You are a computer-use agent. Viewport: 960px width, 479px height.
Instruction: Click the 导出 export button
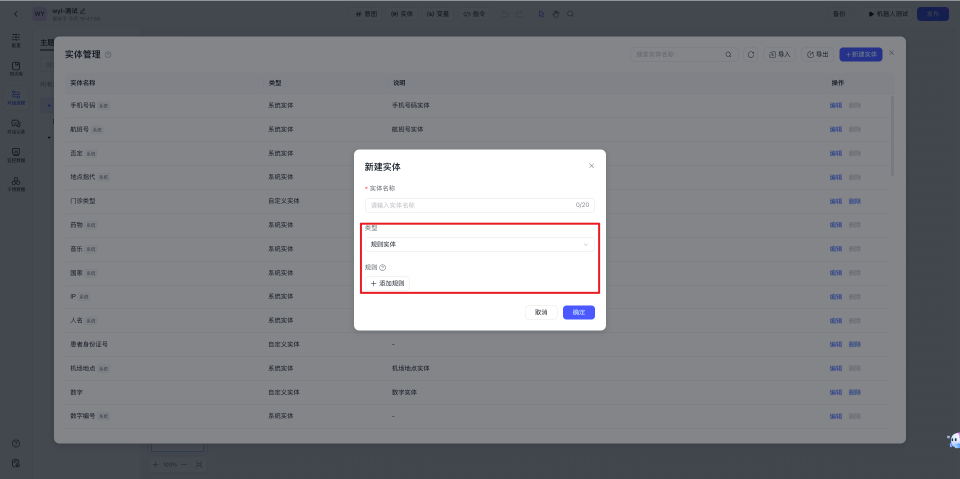pyautogui.click(x=818, y=54)
